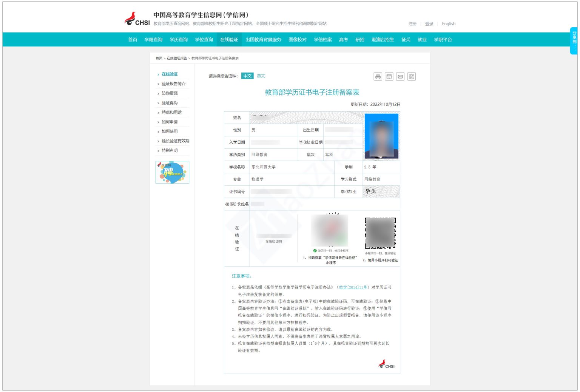Email the verification report
Viewport: 580px width, 392px height.
(400, 76)
